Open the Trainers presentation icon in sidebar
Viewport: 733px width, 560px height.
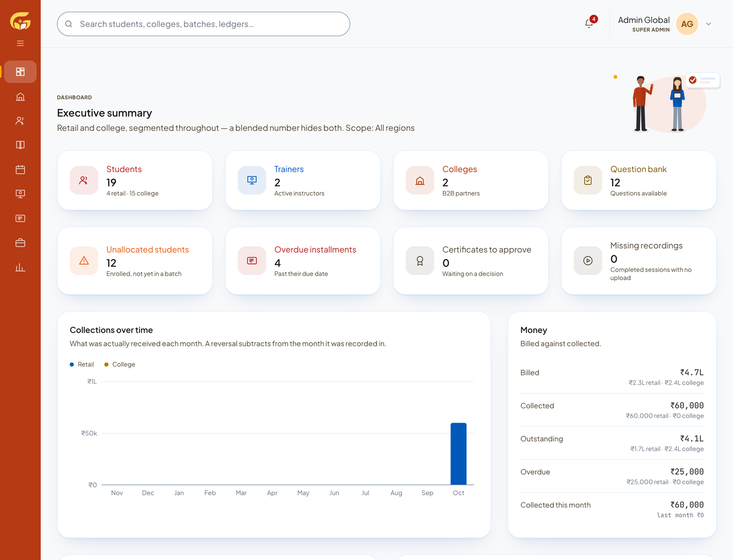pyautogui.click(x=20, y=194)
